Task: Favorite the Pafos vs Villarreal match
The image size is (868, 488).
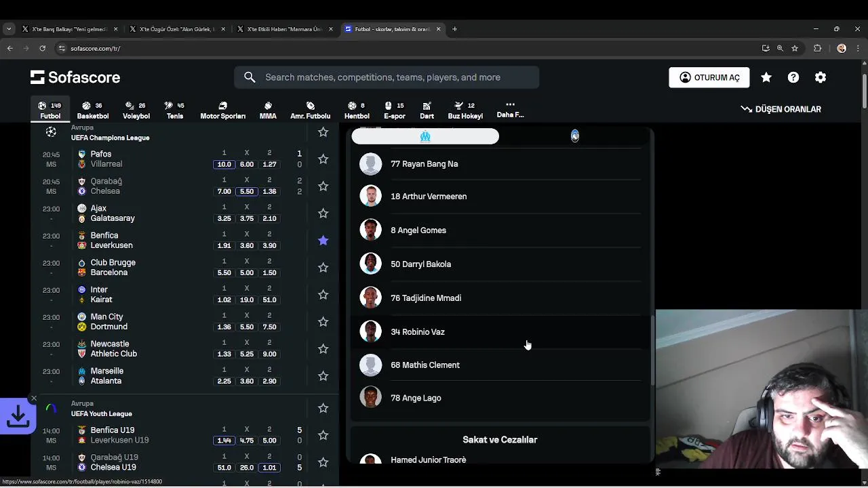Action: point(323,159)
